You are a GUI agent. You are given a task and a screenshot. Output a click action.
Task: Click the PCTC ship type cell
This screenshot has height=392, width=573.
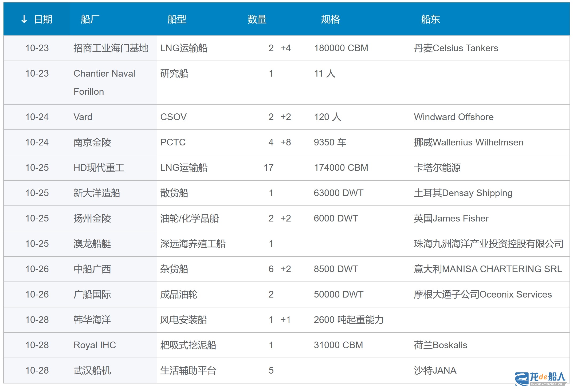pos(173,142)
